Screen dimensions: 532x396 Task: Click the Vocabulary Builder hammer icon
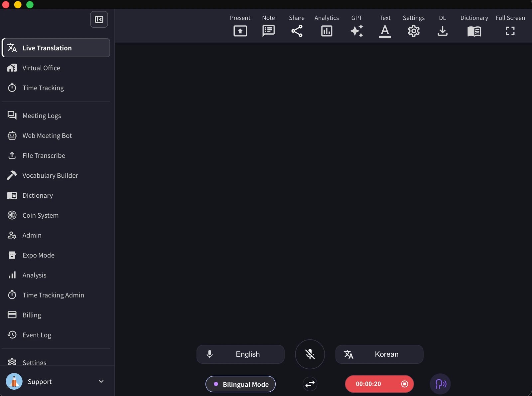(x=12, y=175)
